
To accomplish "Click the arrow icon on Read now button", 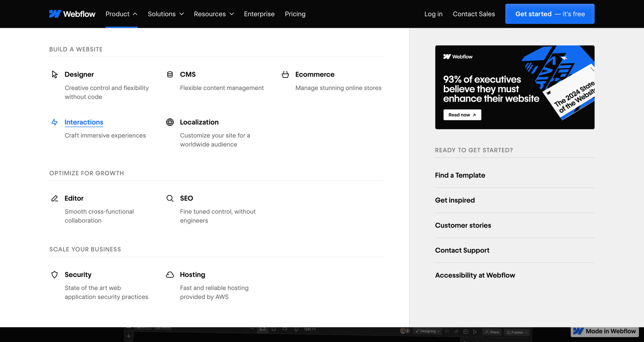I will click(474, 115).
